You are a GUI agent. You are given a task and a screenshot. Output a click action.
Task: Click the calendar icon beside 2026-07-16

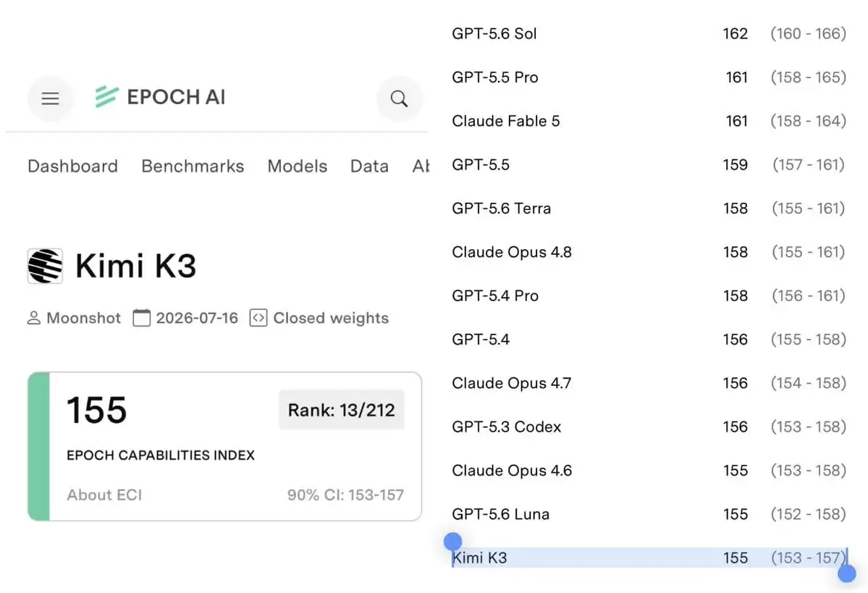click(142, 318)
